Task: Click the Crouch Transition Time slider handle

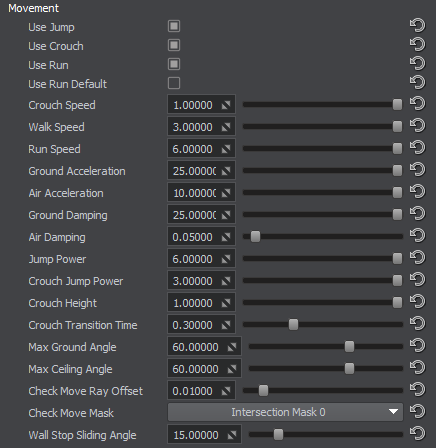Action: pos(293,324)
